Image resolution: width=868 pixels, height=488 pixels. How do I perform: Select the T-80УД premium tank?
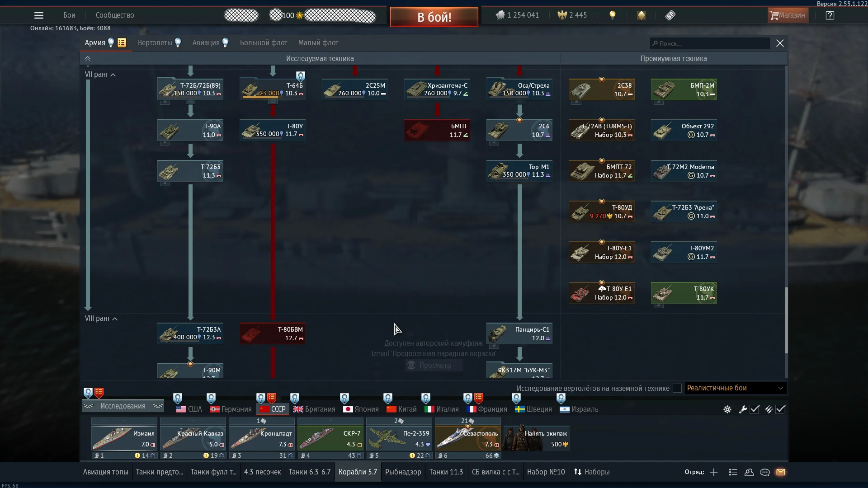click(602, 211)
